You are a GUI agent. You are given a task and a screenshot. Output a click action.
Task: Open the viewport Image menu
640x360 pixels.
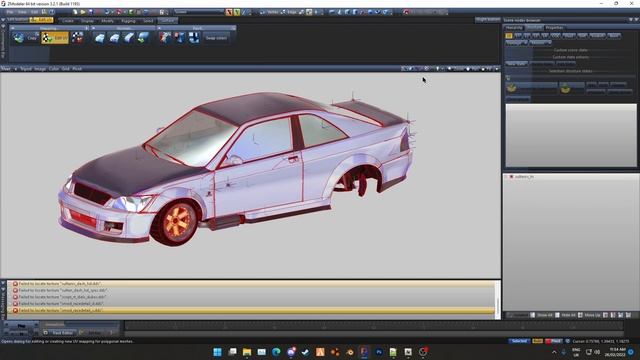[40, 69]
